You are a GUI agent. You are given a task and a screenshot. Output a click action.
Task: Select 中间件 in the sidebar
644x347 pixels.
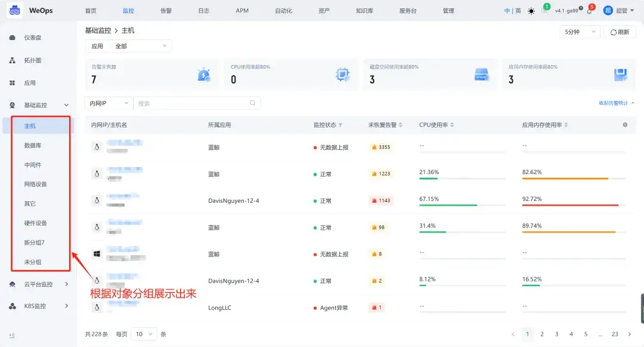[33, 165]
